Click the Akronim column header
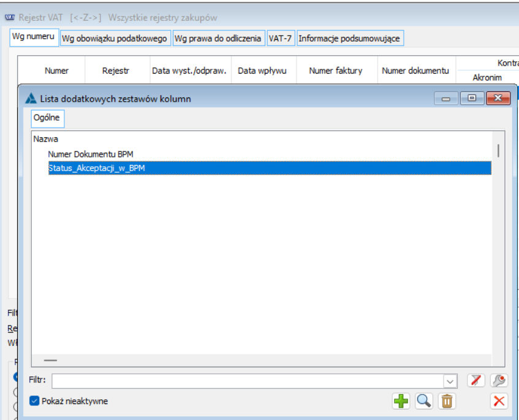 (487, 77)
